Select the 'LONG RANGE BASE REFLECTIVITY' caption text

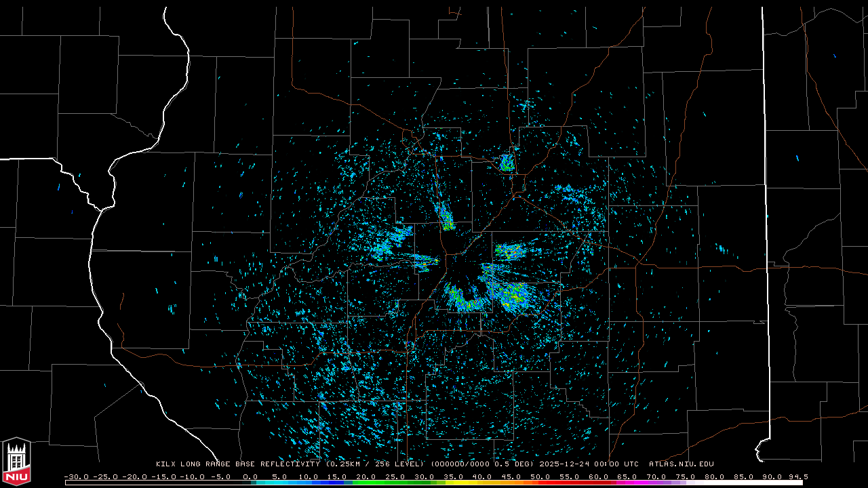(250, 464)
